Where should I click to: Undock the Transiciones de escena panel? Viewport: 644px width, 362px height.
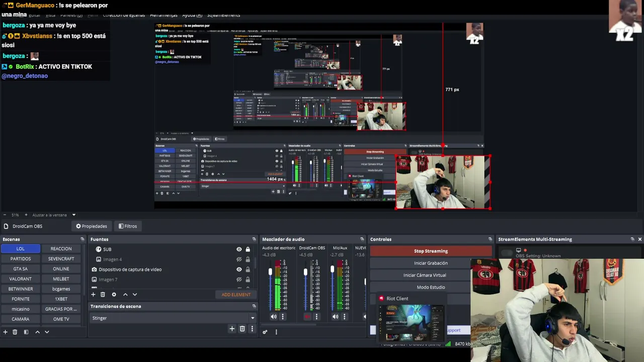[254, 306]
